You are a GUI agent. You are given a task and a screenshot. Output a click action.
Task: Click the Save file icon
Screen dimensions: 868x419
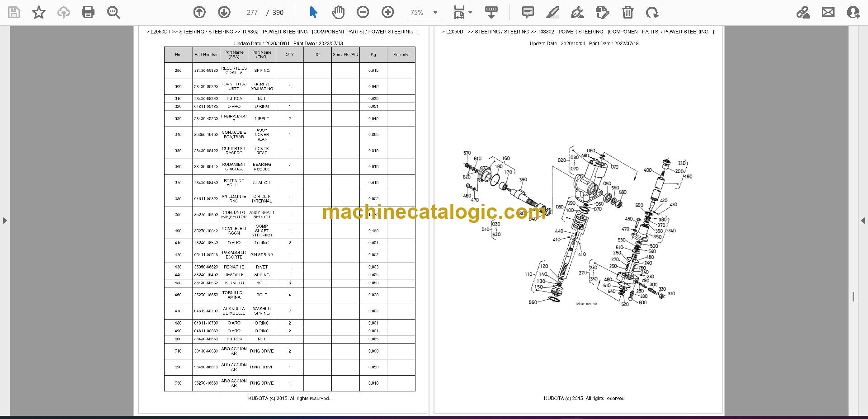tap(14, 12)
